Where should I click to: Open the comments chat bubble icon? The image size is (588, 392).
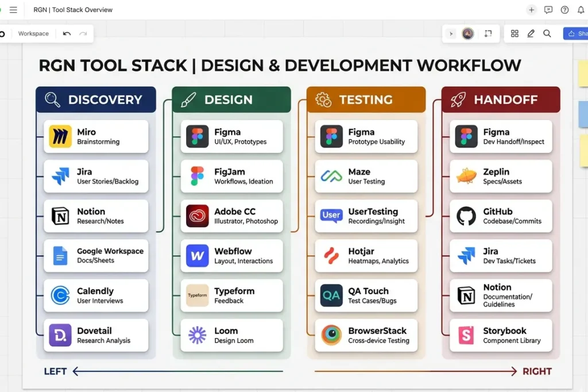(548, 10)
